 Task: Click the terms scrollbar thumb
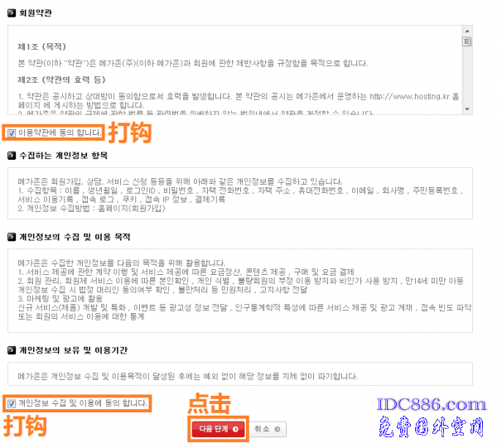(467, 41)
